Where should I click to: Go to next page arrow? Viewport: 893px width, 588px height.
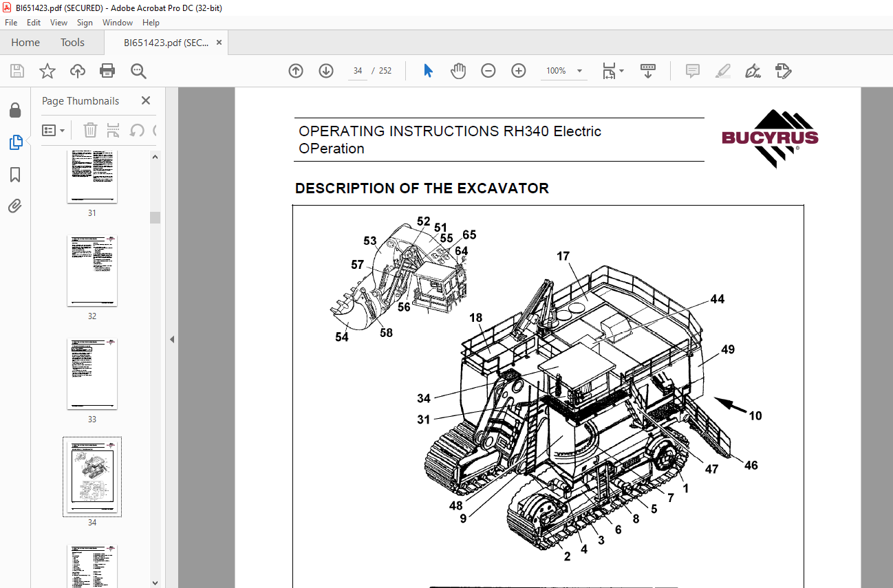(326, 71)
